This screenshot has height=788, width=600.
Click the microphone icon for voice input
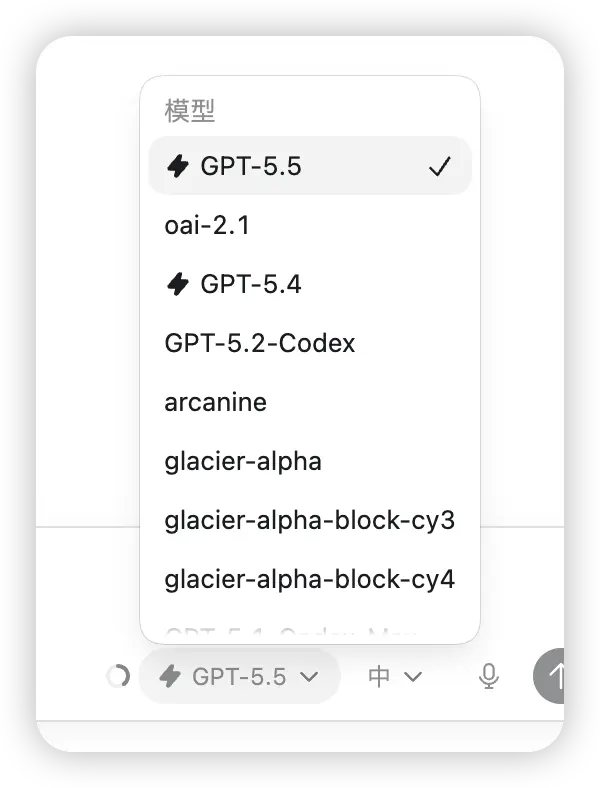point(488,676)
